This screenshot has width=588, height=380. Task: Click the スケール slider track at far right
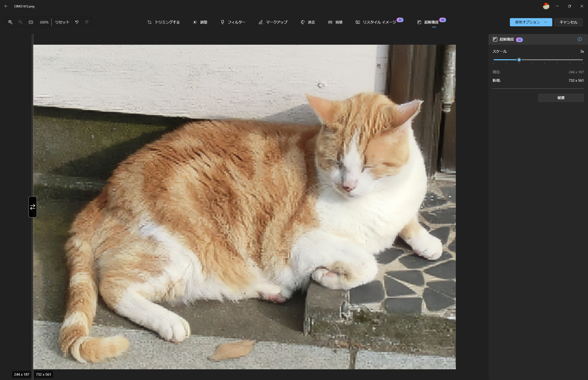click(x=582, y=60)
